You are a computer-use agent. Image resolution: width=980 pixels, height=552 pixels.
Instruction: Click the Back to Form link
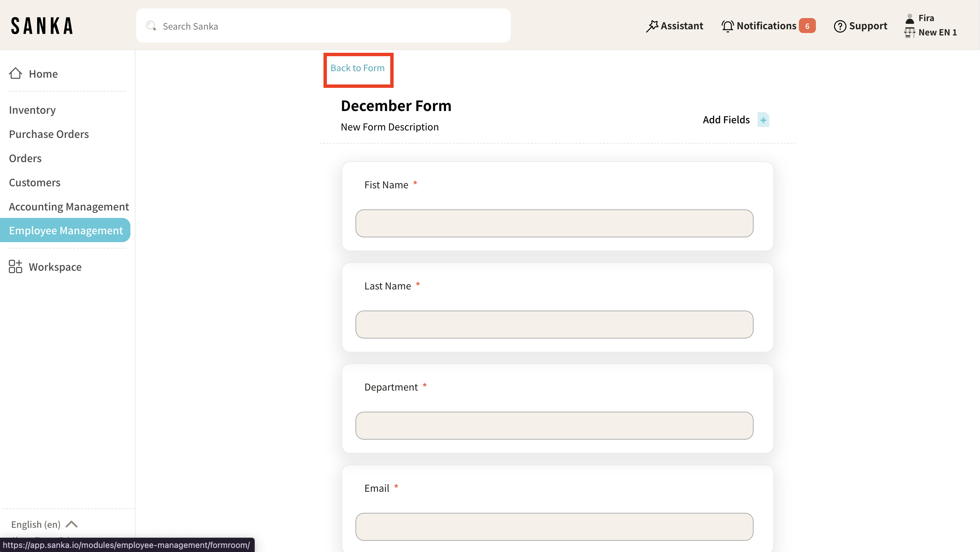(357, 68)
